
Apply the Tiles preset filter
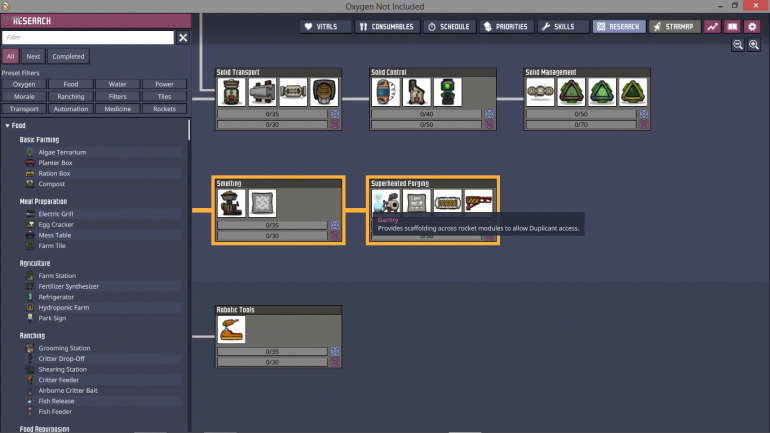[x=165, y=96]
